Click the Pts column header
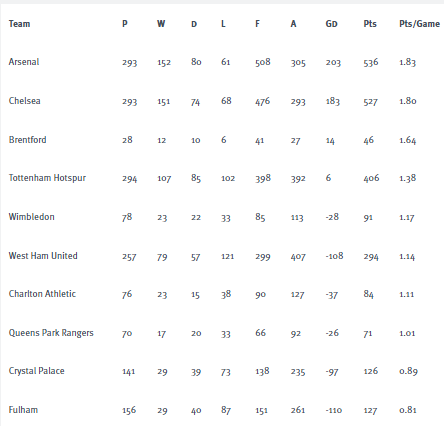This screenshot has width=444, height=426. pos(370,24)
